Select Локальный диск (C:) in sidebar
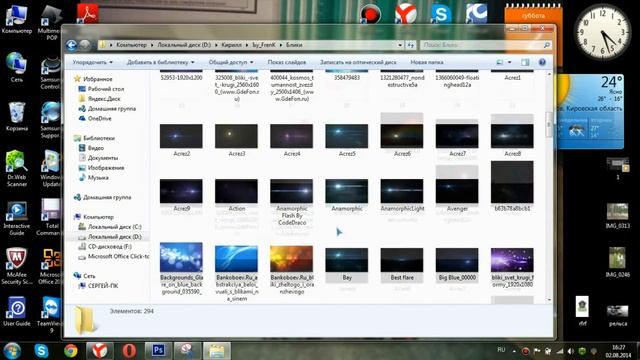 [x=114, y=227]
